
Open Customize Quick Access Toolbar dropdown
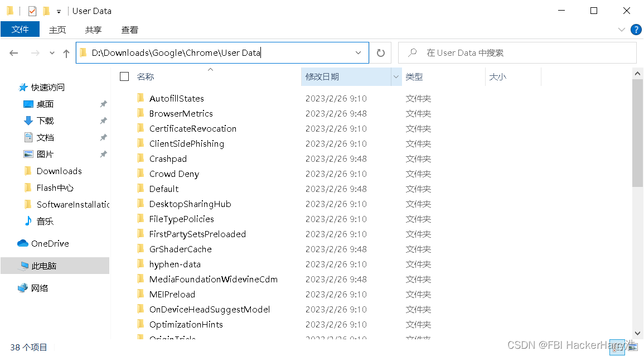click(59, 12)
